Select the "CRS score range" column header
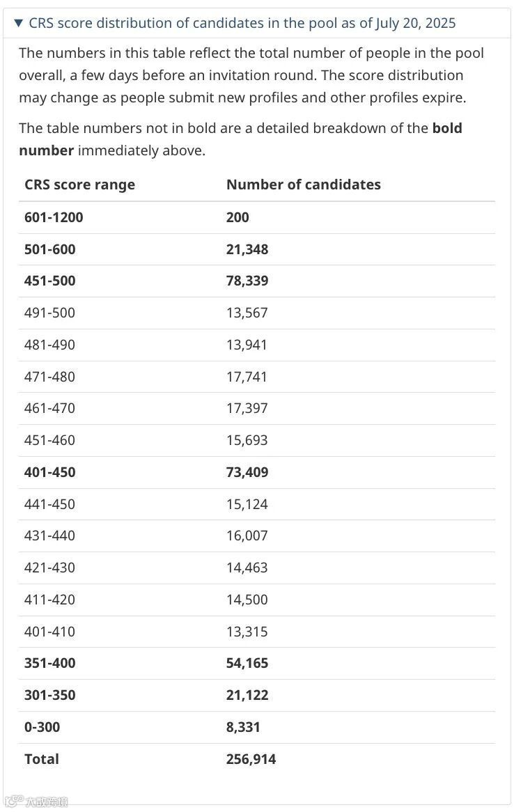Image resolution: width=514 pixels, height=812 pixels. pos(79,185)
